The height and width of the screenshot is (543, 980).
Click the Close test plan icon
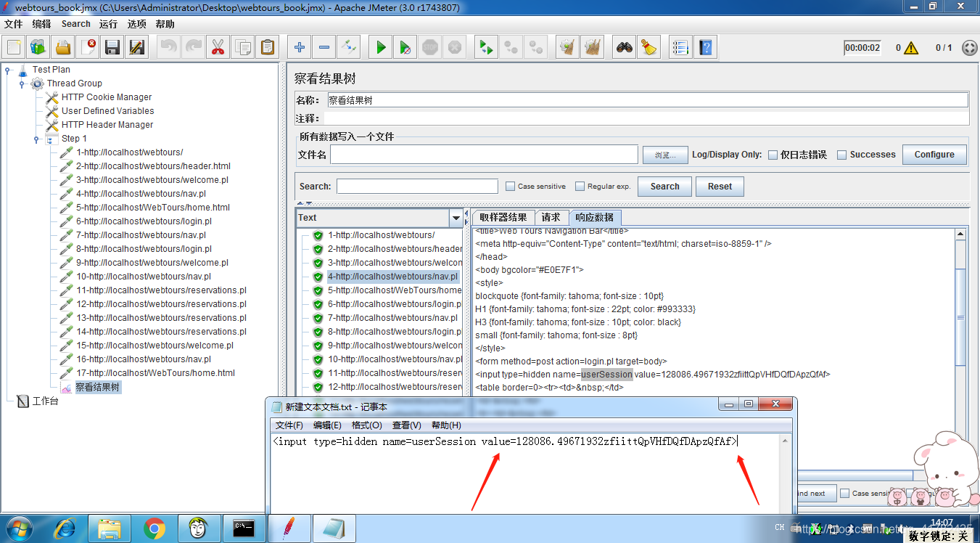(x=88, y=48)
